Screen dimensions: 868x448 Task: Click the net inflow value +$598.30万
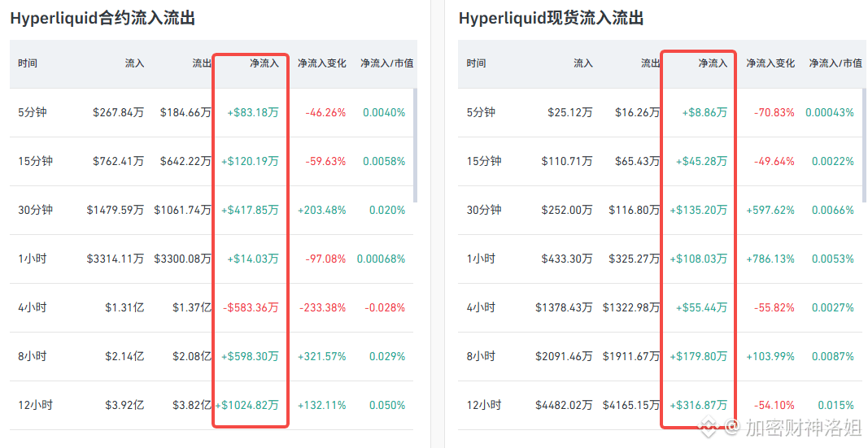(x=250, y=355)
